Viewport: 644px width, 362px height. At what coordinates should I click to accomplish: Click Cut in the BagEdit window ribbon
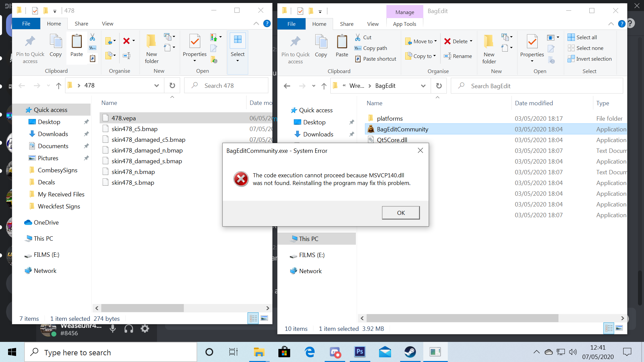click(363, 37)
